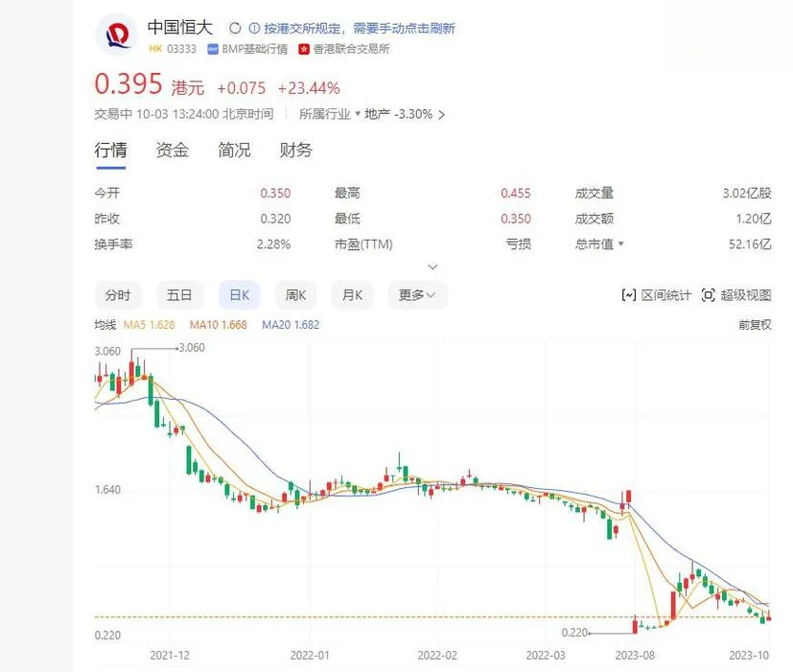Click the 最高 value 0.455
The width and height of the screenshot is (793, 672).
(x=516, y=193)
